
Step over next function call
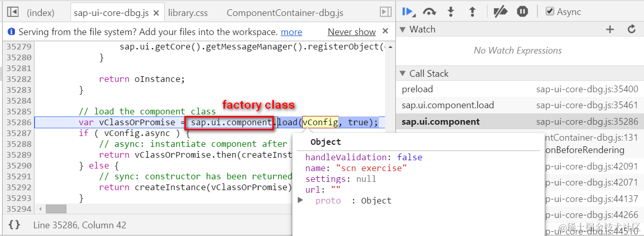[x=429, y=11]
